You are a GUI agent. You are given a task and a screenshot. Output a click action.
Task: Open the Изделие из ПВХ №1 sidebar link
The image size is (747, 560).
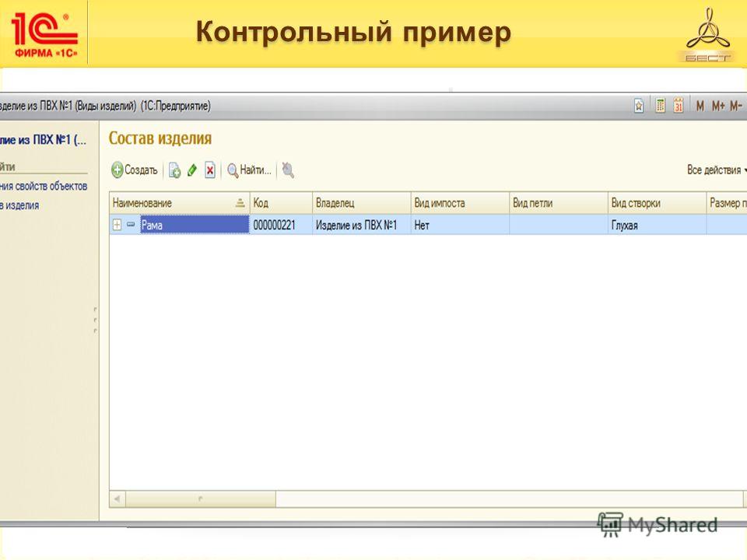(x=43, y=140)
